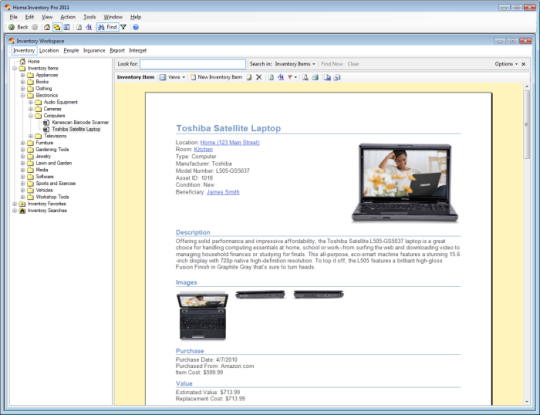The width and height of the screenshot is (540, 415).
Task: Click the funnel filter icon in the main toolbar
Action: point(123,27)
